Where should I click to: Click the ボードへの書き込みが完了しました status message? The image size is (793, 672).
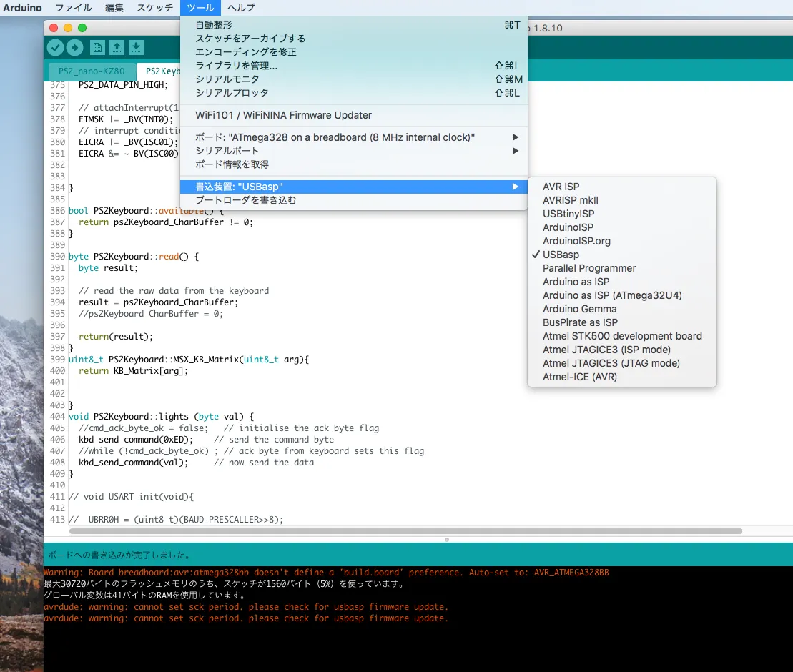pos(120,555)
